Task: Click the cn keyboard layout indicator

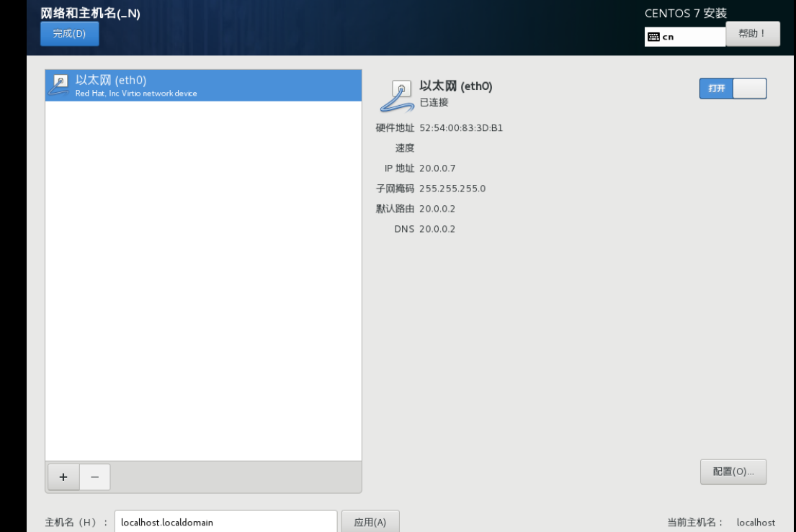Action: pyautogui.click(x=685, y=37)
